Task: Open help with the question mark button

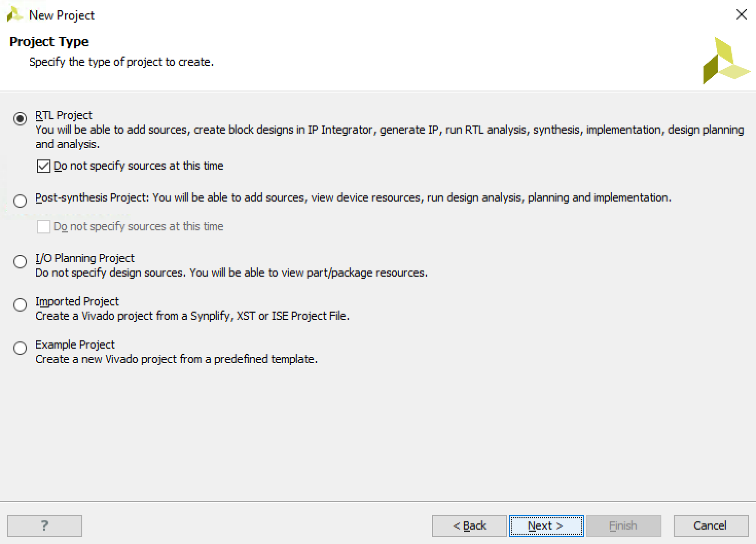Action: (x=45, y=525)
